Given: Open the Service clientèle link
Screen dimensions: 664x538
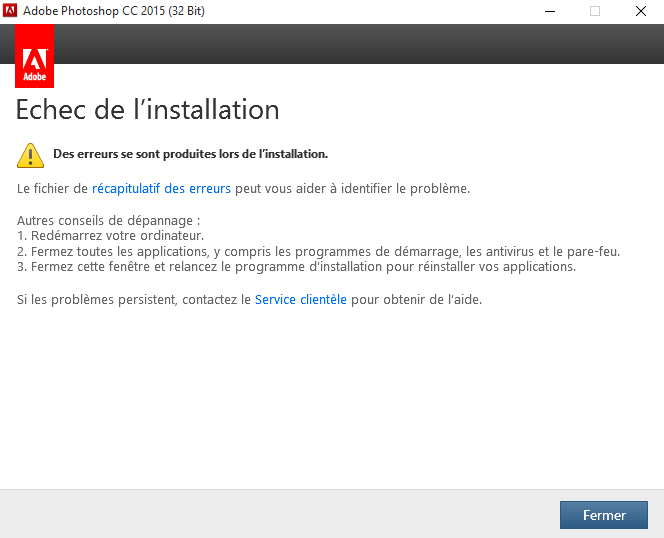Looking at the screenshot, I should 301,300.
